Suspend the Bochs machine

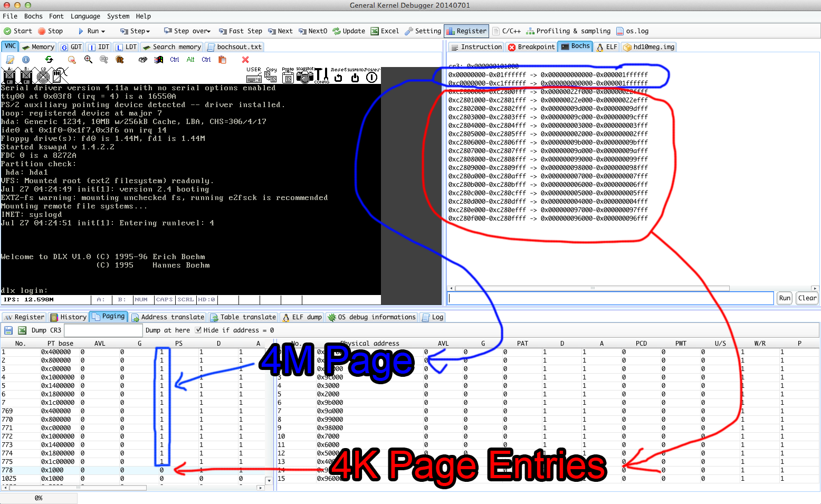[x=355, y=75]
